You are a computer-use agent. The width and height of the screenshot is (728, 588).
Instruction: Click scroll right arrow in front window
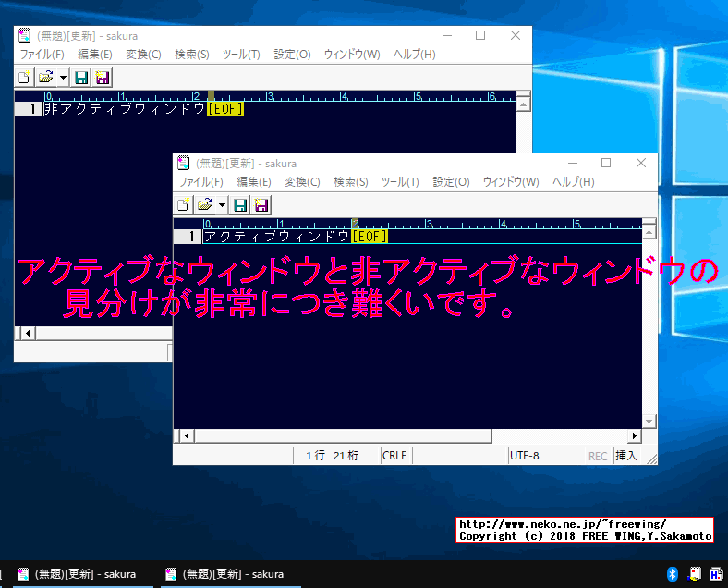pyautogui.click(x=635, y=435)
